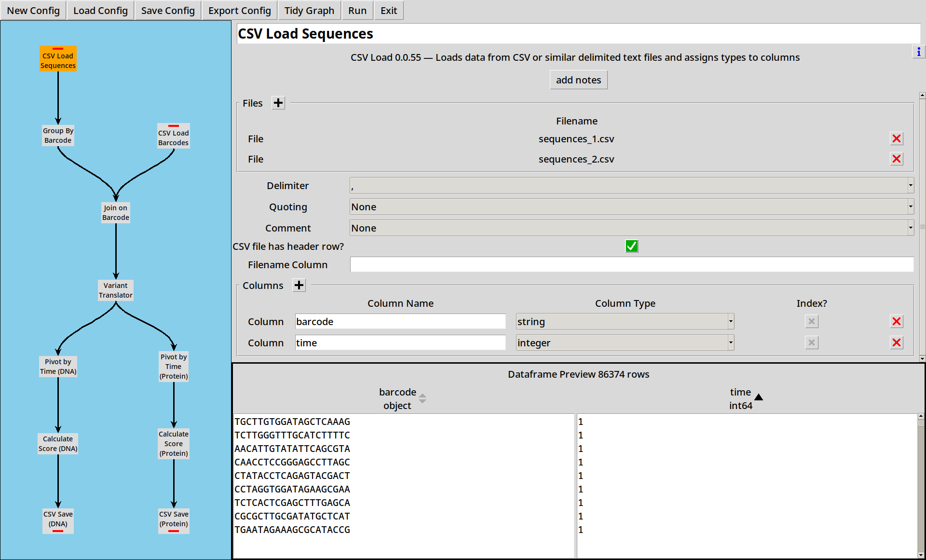Click the settings panel scrollbar up arrow
This screenshot has height=560, width=926.
point(922,96)
